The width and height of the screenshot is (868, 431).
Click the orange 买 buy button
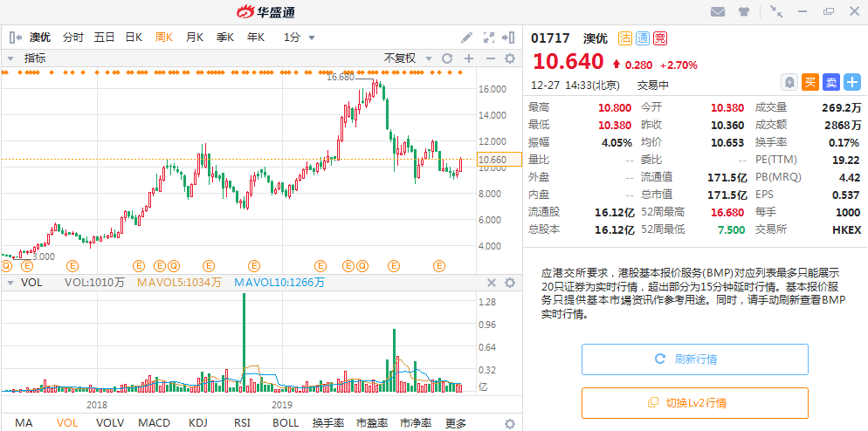click(809, 82)
